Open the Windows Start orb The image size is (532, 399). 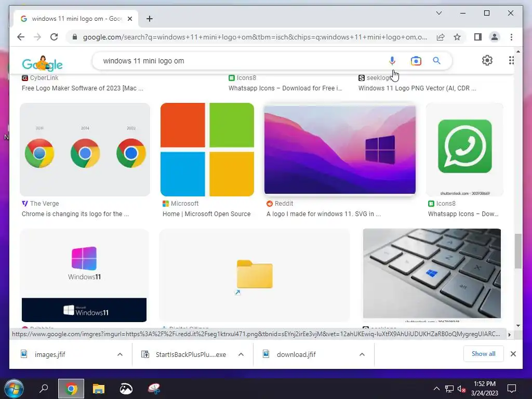point(14,389)
